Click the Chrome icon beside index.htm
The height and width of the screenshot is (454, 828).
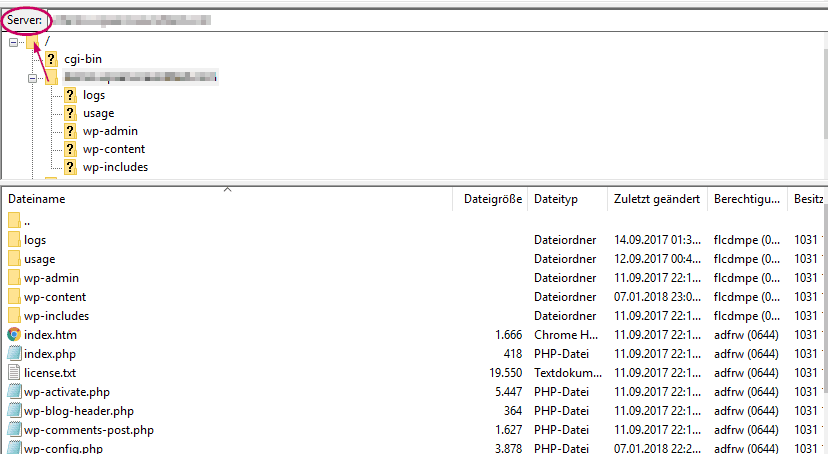(x=14, y=335)
